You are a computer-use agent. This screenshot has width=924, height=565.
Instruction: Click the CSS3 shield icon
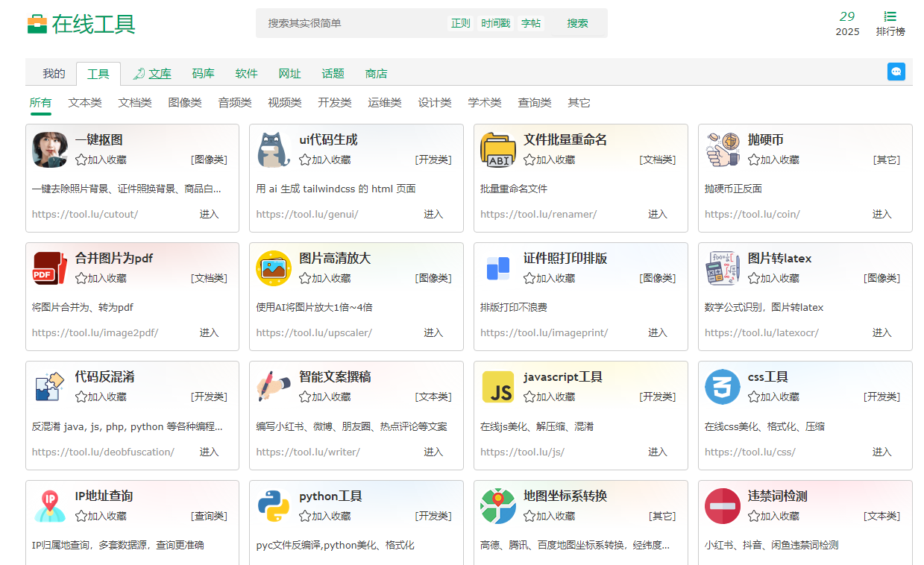point(722,387)
